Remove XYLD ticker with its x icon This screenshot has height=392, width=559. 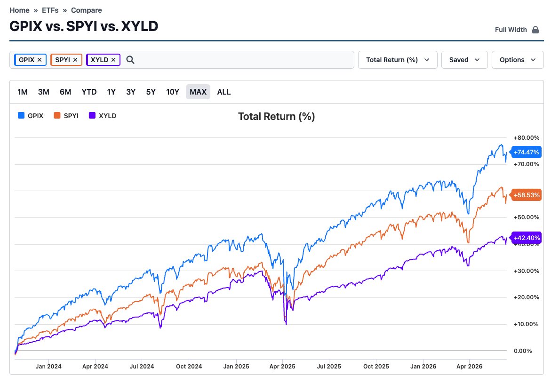(x=113, y=60)
